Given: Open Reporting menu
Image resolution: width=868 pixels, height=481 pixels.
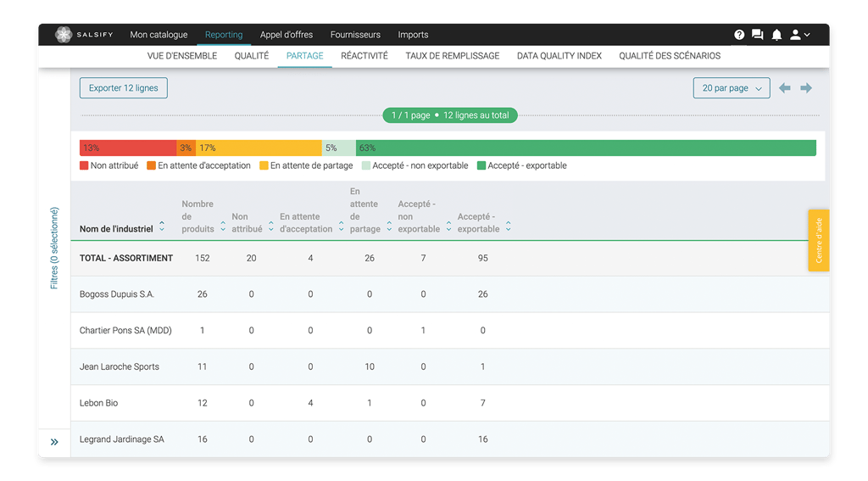Looking at the screenshot, I should tap(224, 34).
